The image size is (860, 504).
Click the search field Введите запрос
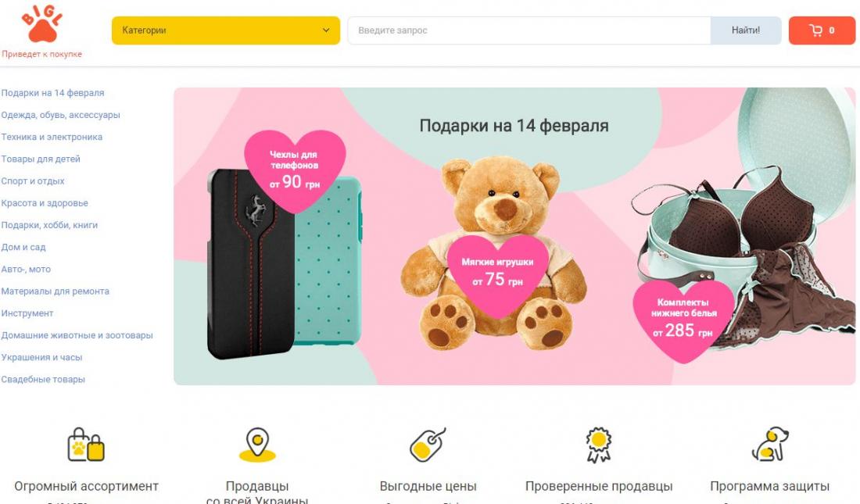[x=529, y=30]
